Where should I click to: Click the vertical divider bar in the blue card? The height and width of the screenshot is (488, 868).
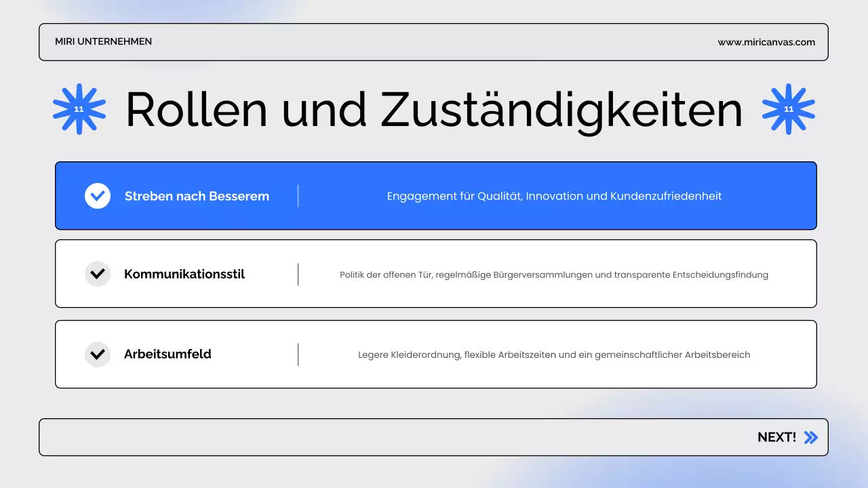coord(298,196)
